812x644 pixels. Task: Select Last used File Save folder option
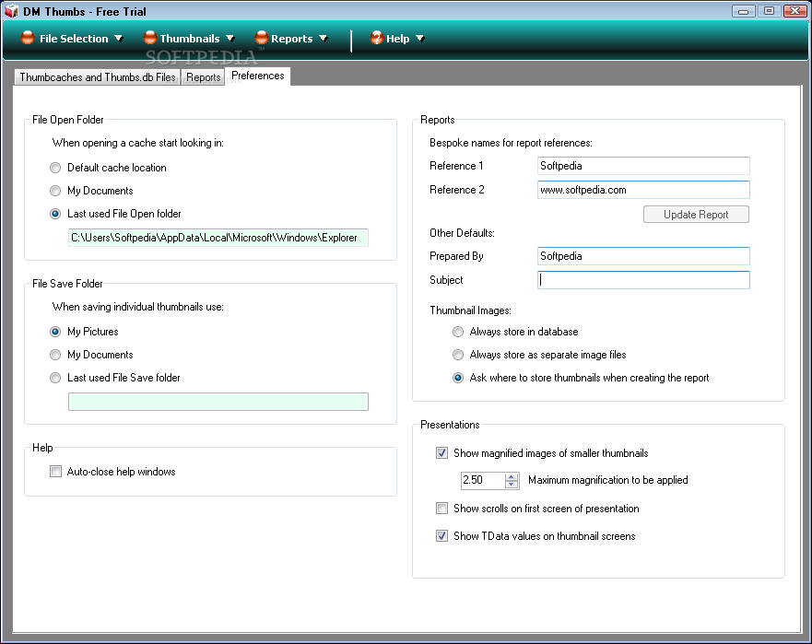click(x=55, y=378)
